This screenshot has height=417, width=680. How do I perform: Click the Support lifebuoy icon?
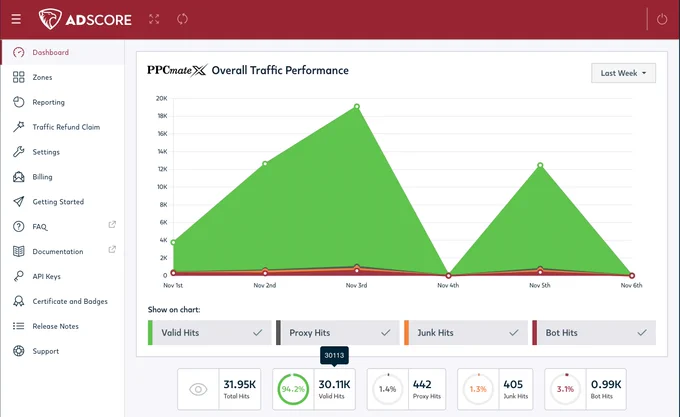point(19,351)
